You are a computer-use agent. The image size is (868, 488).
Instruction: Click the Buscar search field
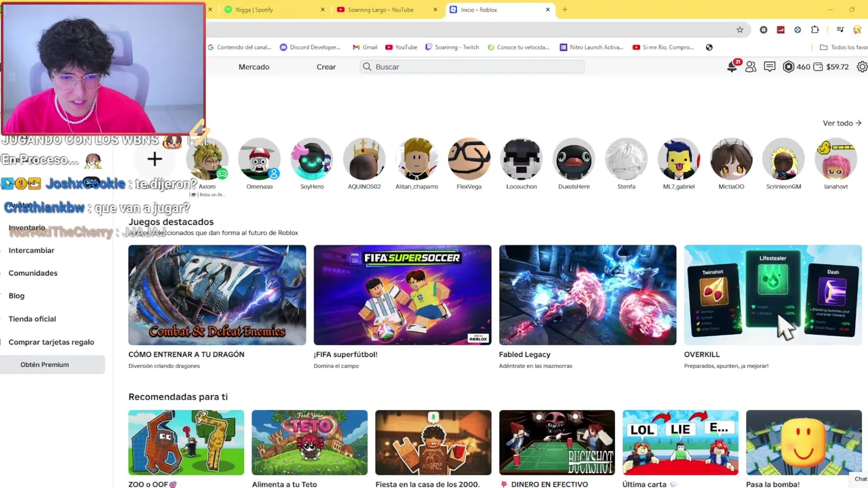(x=472, y=67)
